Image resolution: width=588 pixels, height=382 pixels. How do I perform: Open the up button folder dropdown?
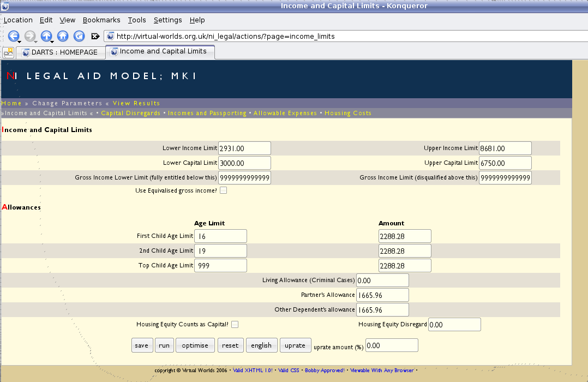click(52, 40)
